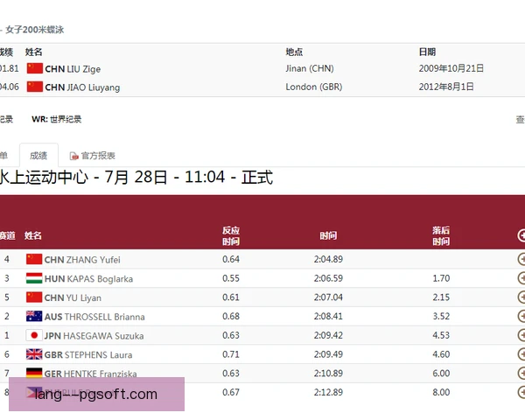Select time 2:04.89 in results
This screenshot has height=420, width=525.
(328, 259)
